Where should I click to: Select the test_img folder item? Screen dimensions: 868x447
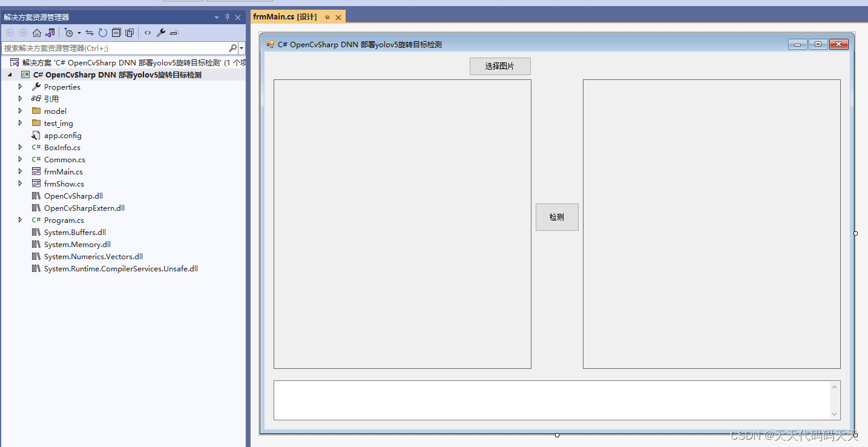pos(58,123)
